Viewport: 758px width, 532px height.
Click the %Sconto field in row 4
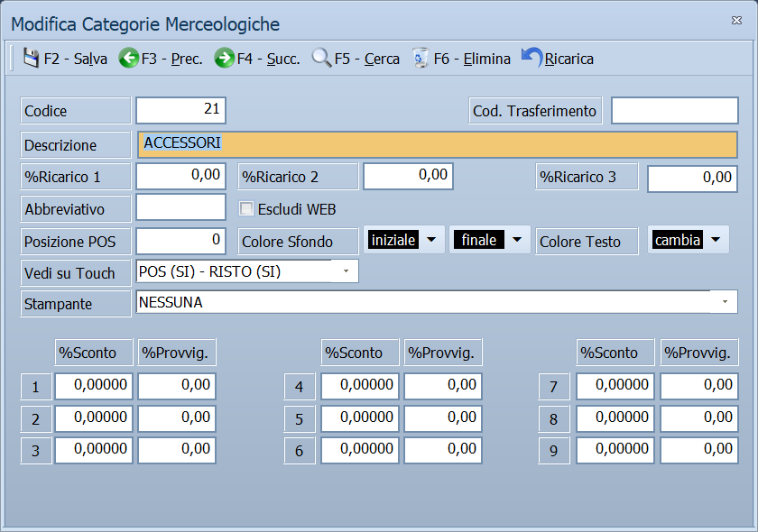(360, 386)
